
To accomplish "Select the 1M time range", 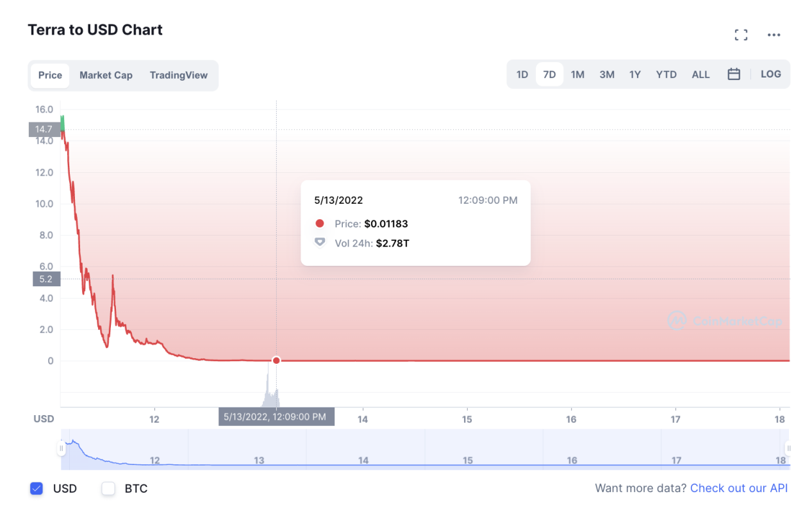I will click(x=577, y=74).
